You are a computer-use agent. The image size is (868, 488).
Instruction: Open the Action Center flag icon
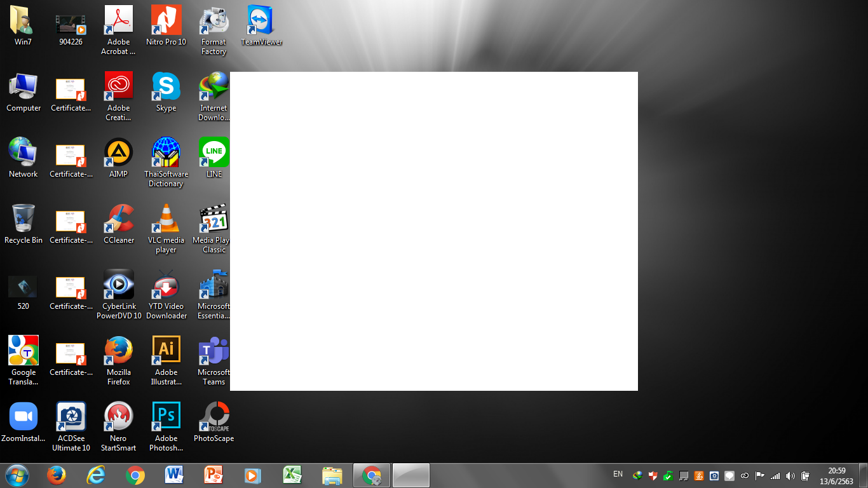(760, 475)
